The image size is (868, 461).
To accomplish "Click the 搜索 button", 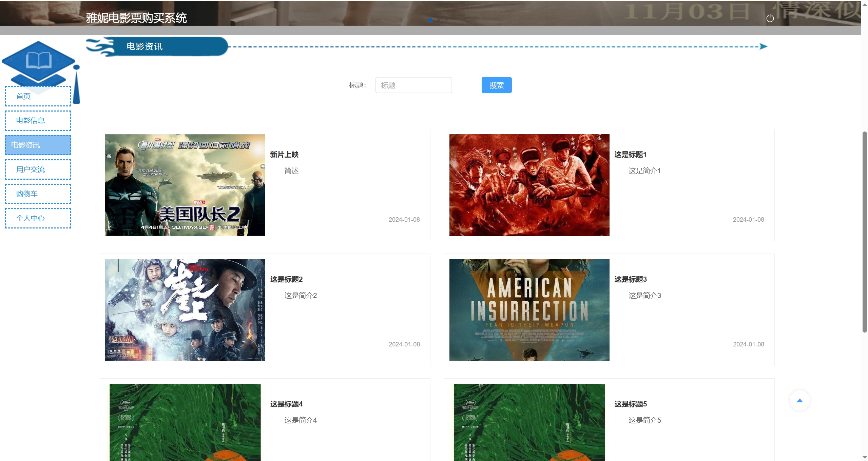I will (x=497, y=85).
